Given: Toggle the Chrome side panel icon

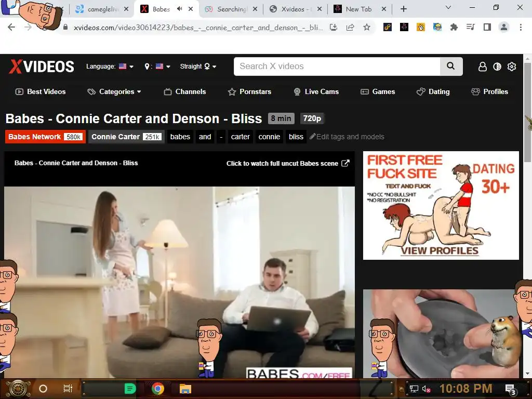Looking at the screenshot, I should tap(487, 27).
